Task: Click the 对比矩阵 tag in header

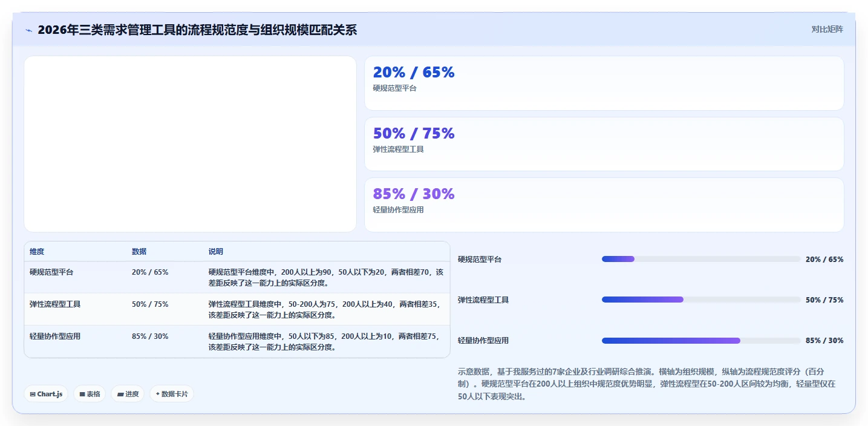Action: click(x=827, y=29)
